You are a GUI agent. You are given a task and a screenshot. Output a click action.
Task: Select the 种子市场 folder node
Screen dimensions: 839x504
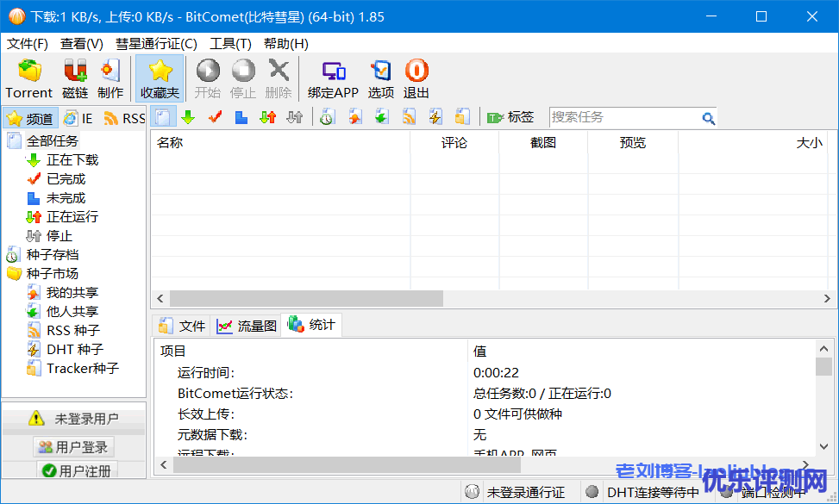[x=52, y=274]
